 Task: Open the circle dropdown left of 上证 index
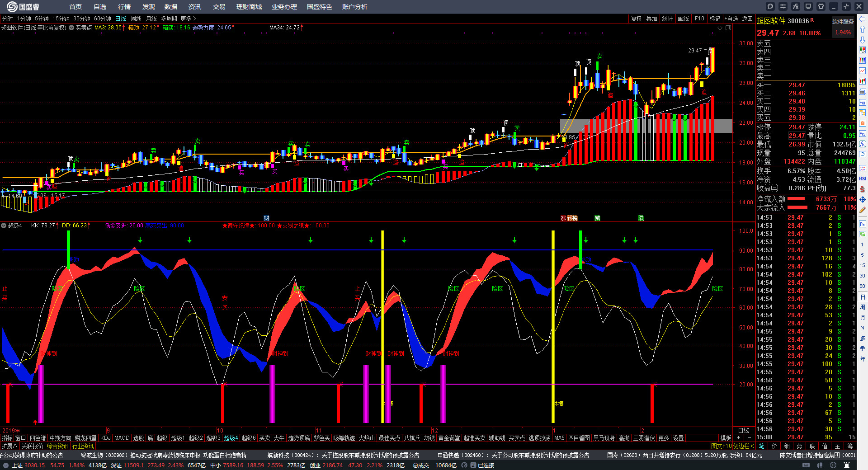[5, 465]
